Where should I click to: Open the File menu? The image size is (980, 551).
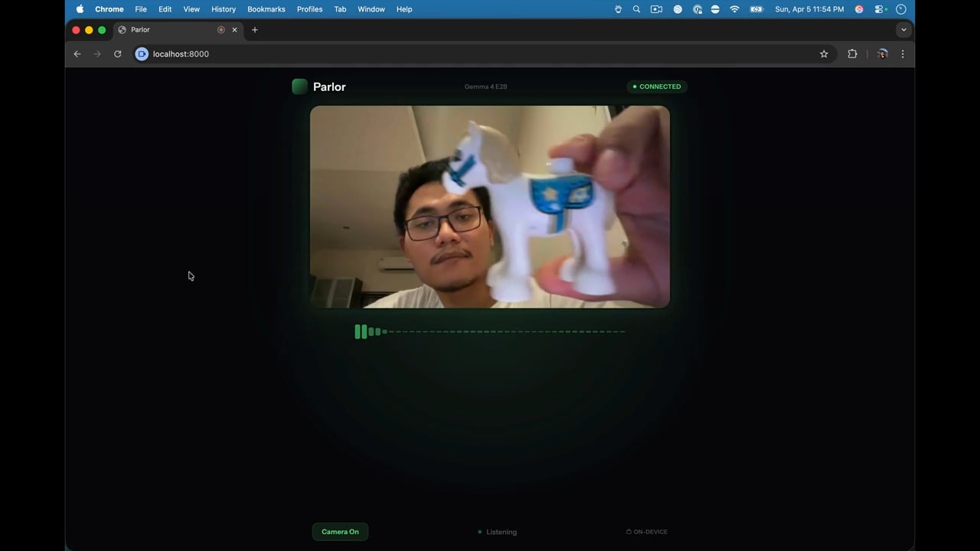(x=141, y=9)
